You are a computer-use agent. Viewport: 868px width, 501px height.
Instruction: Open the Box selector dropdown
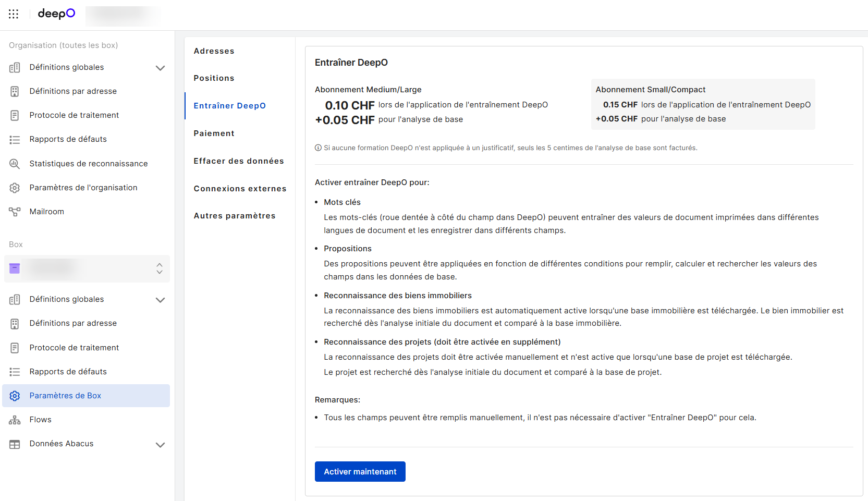(87, 268)
